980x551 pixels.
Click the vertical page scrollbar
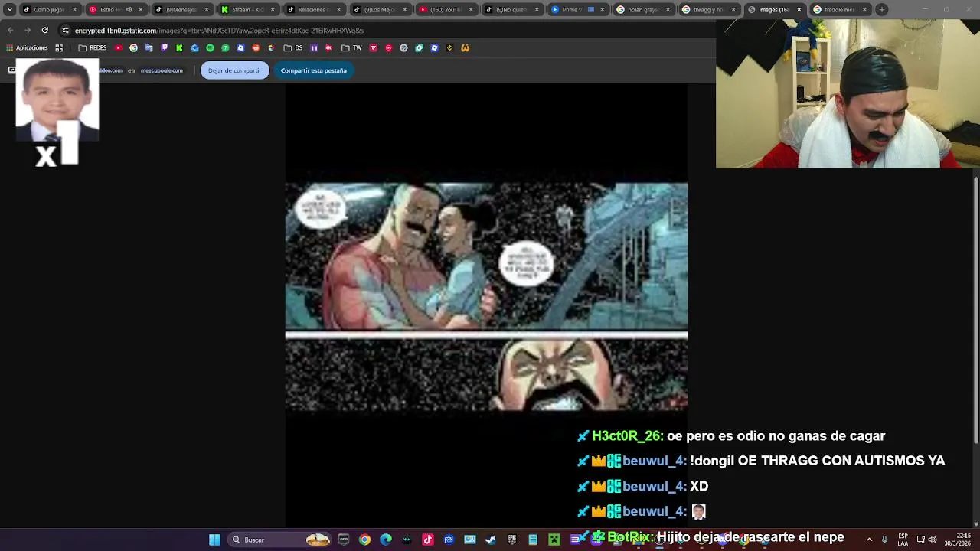(x=975, y=310)
